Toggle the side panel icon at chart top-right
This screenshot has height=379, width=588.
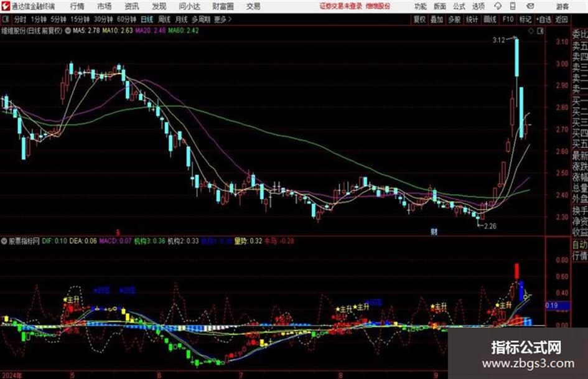coord(540,31)
